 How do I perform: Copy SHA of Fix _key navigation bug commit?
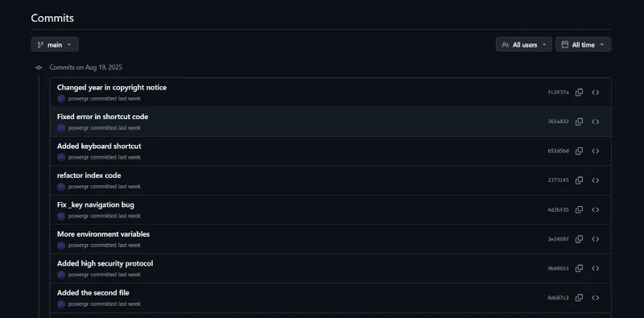[x=579, y=210]
